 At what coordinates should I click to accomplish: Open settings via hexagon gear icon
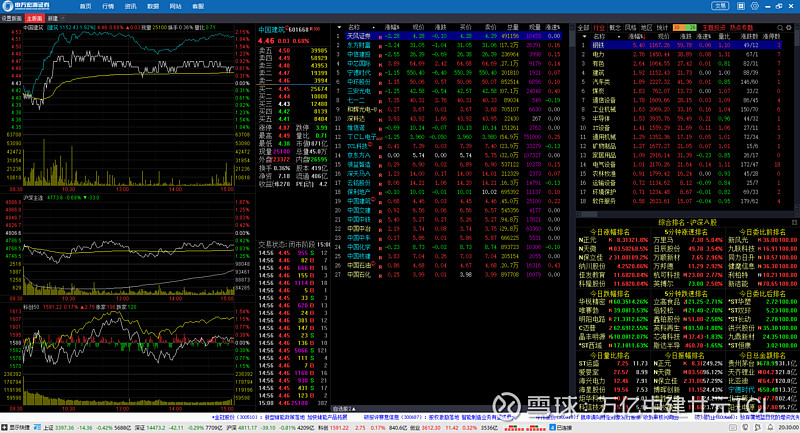(755, 6)
